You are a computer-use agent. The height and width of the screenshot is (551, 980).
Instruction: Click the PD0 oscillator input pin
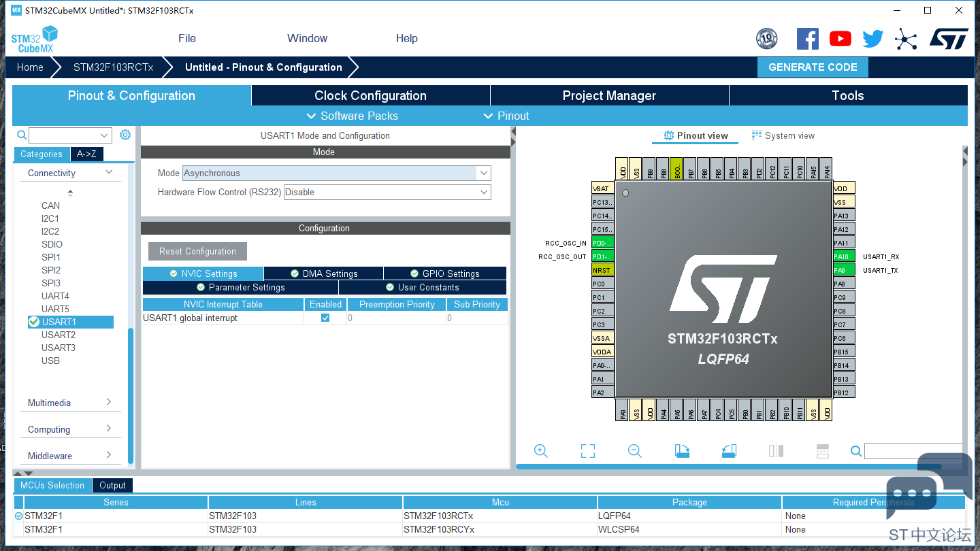pos(603,243)
